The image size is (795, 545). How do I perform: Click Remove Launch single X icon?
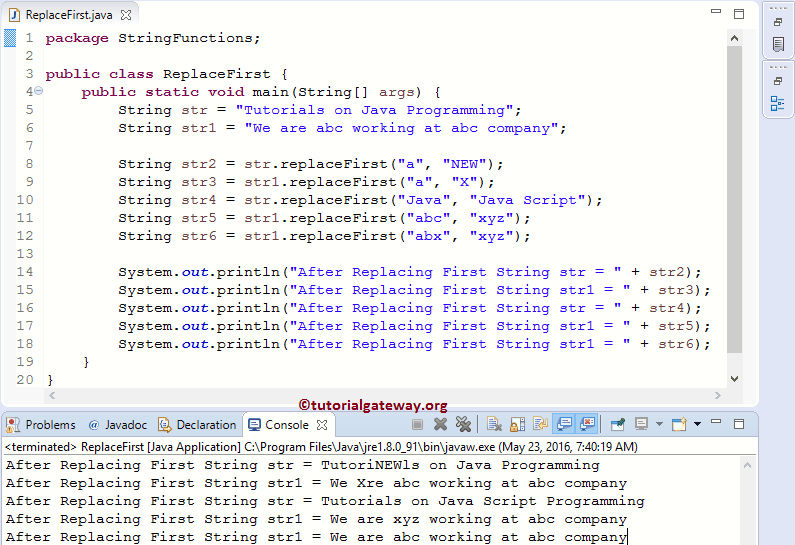[440, 424]
